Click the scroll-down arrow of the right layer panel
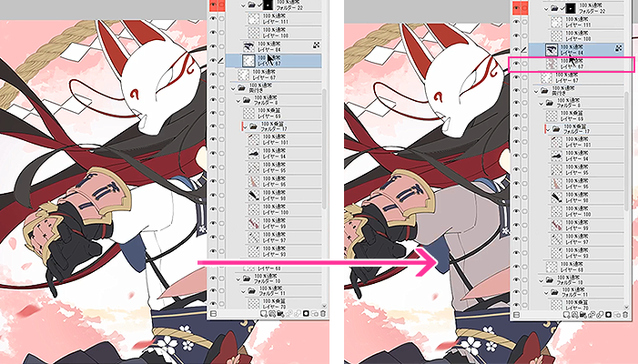The height and width of the screenshot is (364, 638). [x=627, y=307]
